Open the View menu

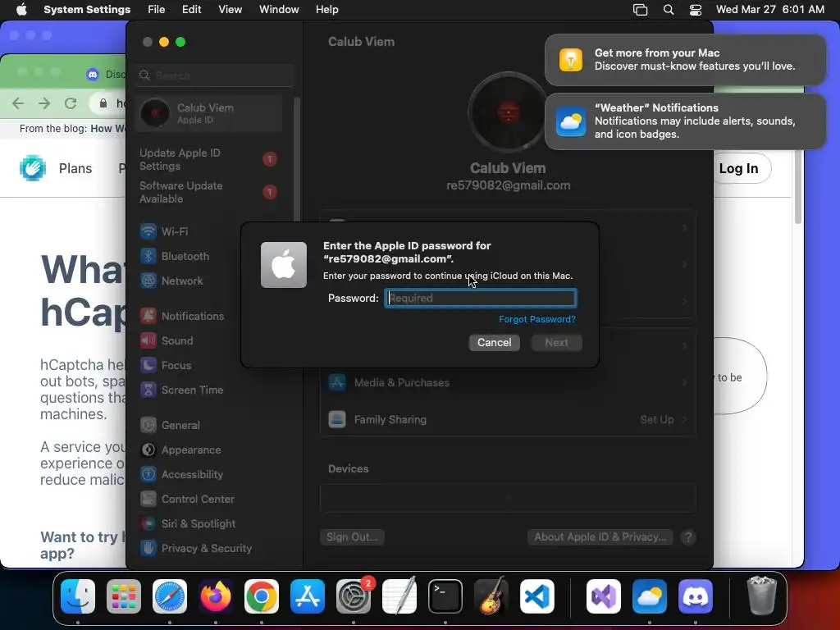(230, 10)
